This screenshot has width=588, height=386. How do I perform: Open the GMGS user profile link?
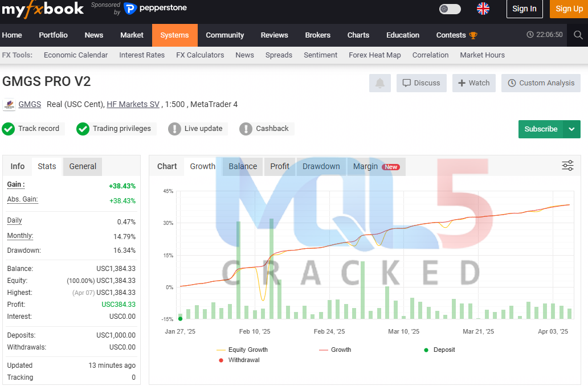pyautogui.click(x=30, y=104)
